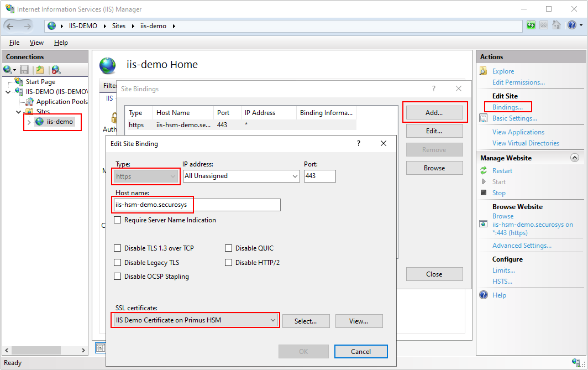Collapse the Manage Website section
588x370 pixels.
574,158
